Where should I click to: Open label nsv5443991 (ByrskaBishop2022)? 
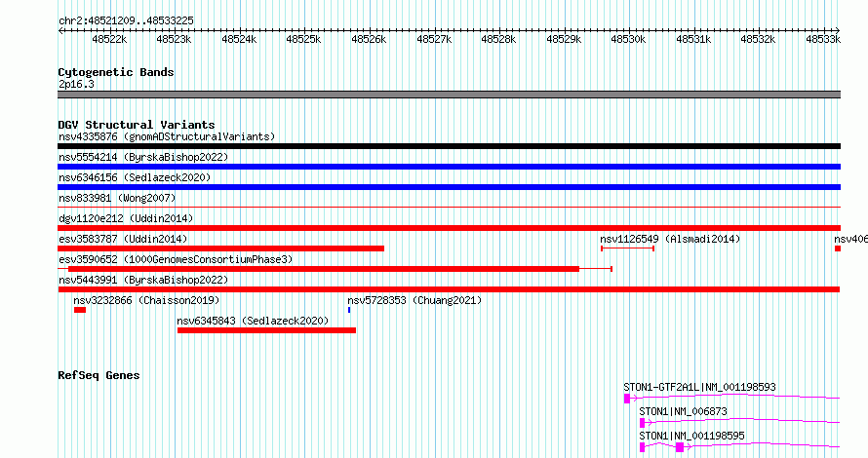[x=143, y=280]
